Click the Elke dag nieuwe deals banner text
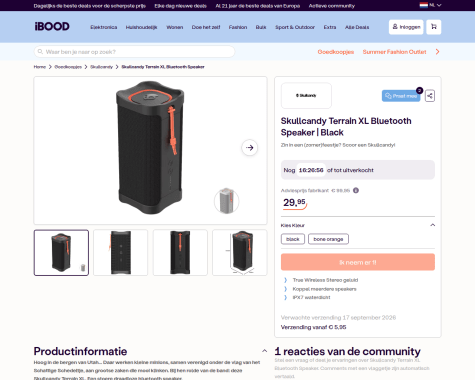This screenshot has height=380, width=475. click(x=180, y=6)
